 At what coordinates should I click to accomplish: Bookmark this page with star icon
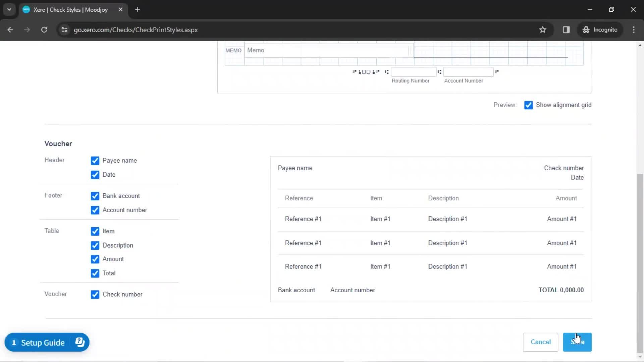tap(543, 29)
